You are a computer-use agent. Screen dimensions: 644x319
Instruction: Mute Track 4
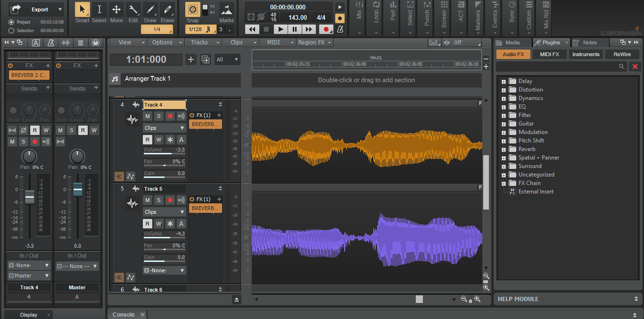(148, 116)
